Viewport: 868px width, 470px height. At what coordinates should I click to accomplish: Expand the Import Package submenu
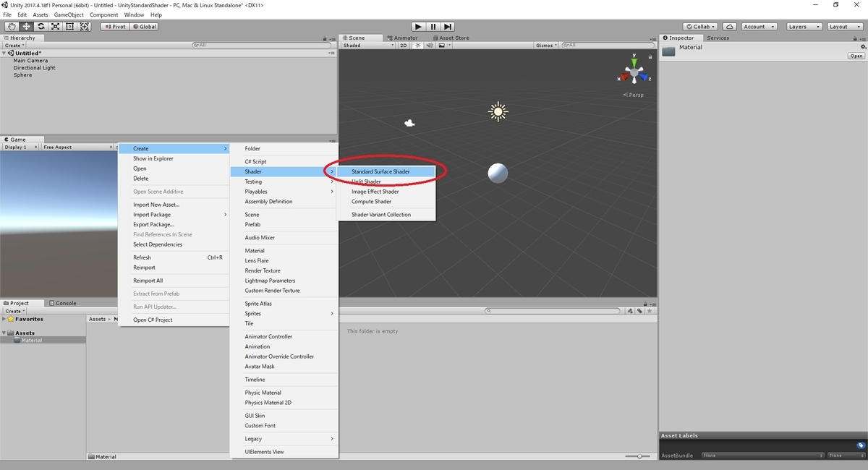[174, 215]
